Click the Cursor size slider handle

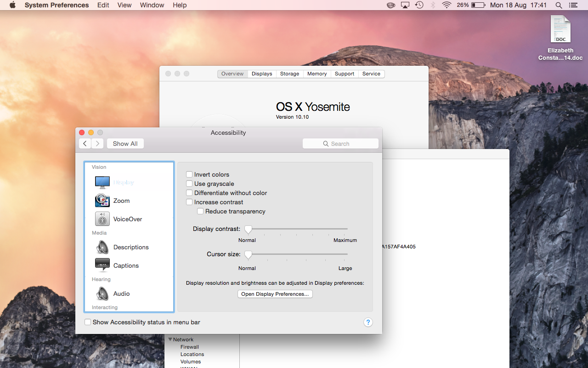coord(248,254)
